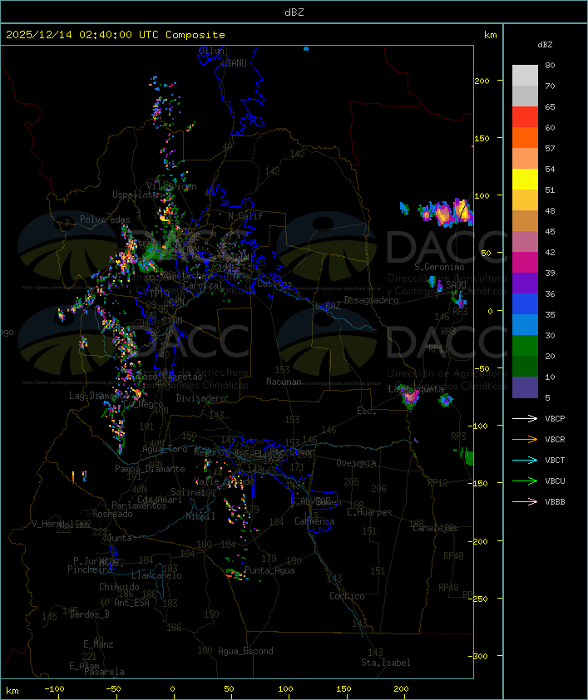This screenshot has height=700, width=588.
Task: Click the L.Huarpes map label
Action: pyautogui.click(x=369, y=512)
